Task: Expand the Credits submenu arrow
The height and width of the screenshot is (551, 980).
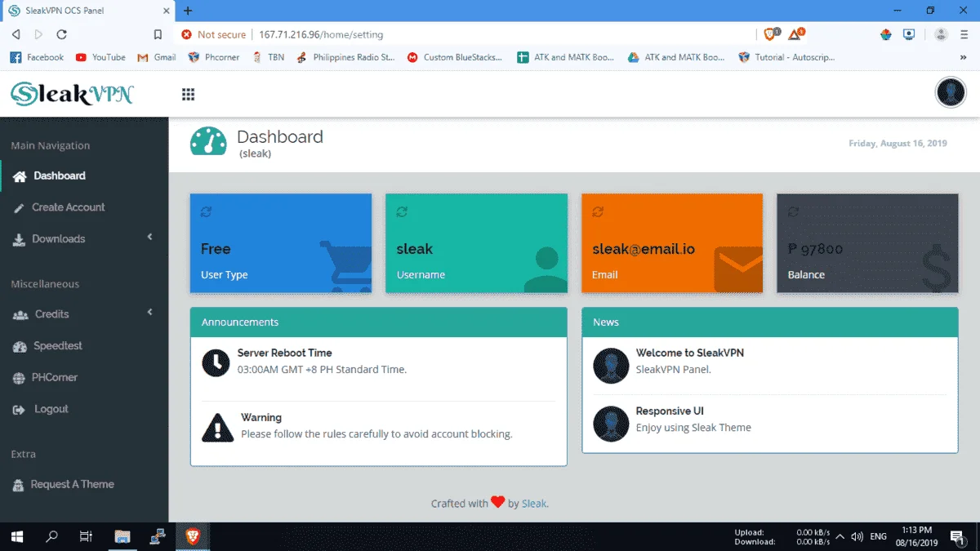Action: coord(149,312)
